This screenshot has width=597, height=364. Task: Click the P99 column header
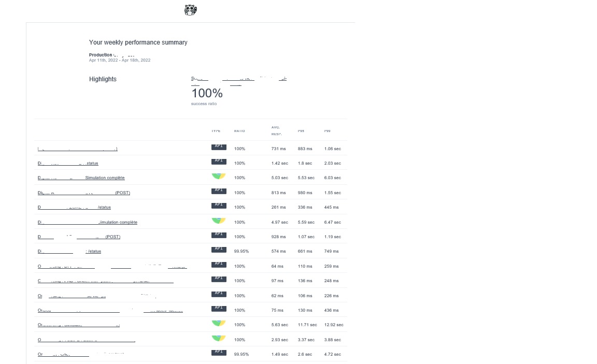pos(327,131)
